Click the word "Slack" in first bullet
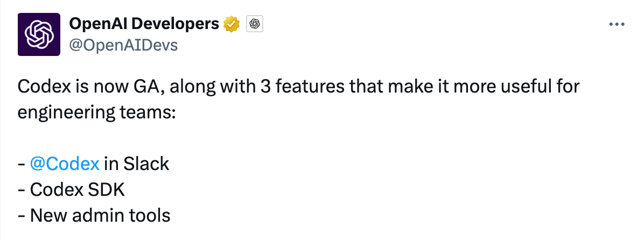The height and width of the screenshot is (240, 644). pos(146,164)
